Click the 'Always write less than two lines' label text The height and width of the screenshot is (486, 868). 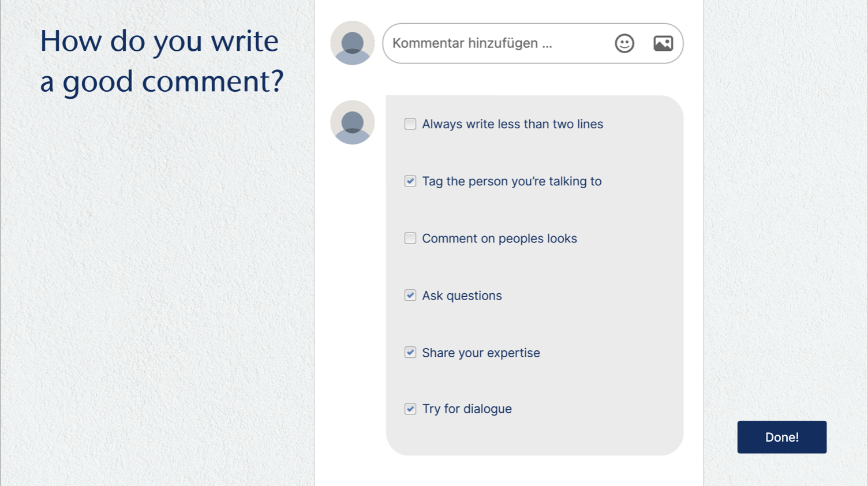pos(512,124)
